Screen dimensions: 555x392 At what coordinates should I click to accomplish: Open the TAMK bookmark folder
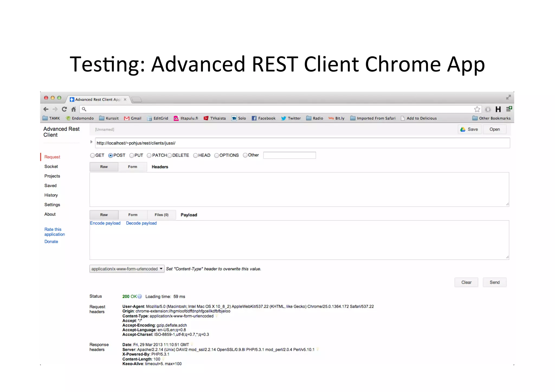[51, 118]
